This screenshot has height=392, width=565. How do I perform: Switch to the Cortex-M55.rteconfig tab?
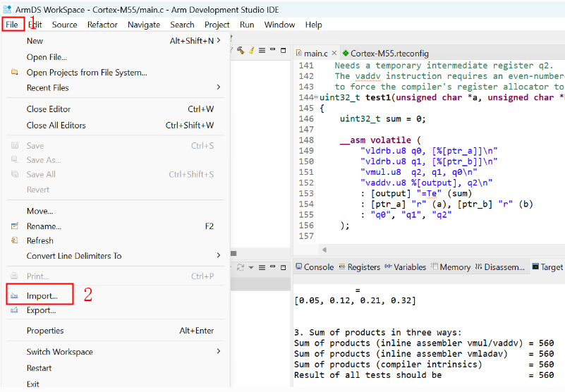389,54
